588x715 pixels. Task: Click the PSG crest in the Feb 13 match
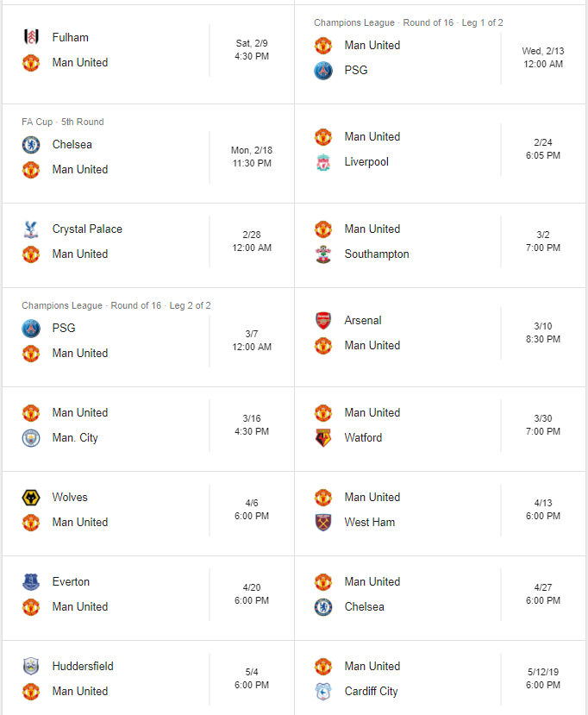[x=323, y=70]
